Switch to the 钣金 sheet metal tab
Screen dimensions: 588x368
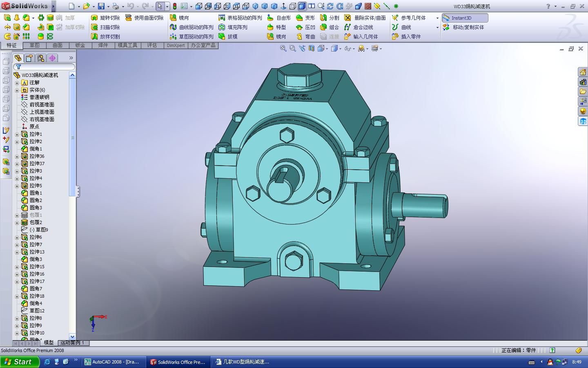(80, 45)
